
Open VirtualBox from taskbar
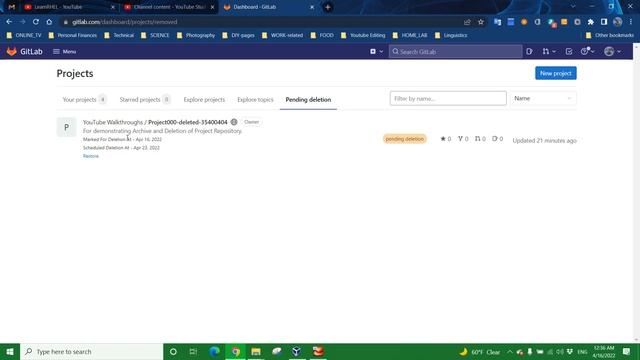(x=297, y=351)
